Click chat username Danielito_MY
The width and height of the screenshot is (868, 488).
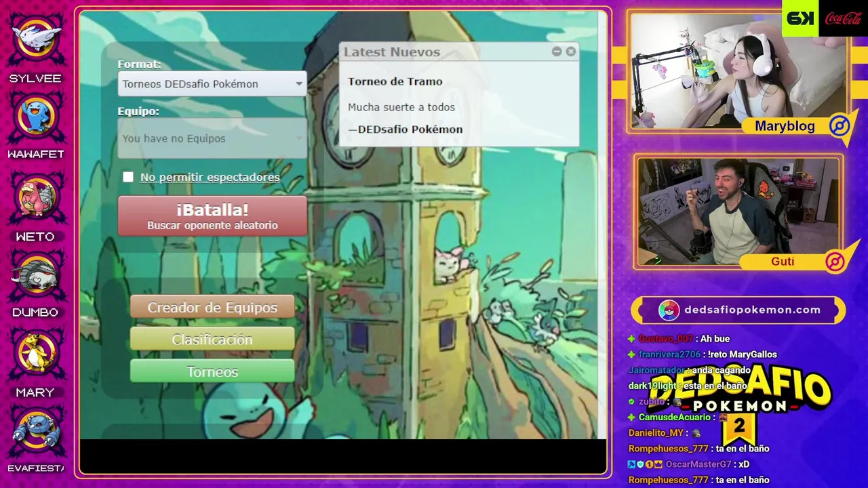click(x=656, y=433)
